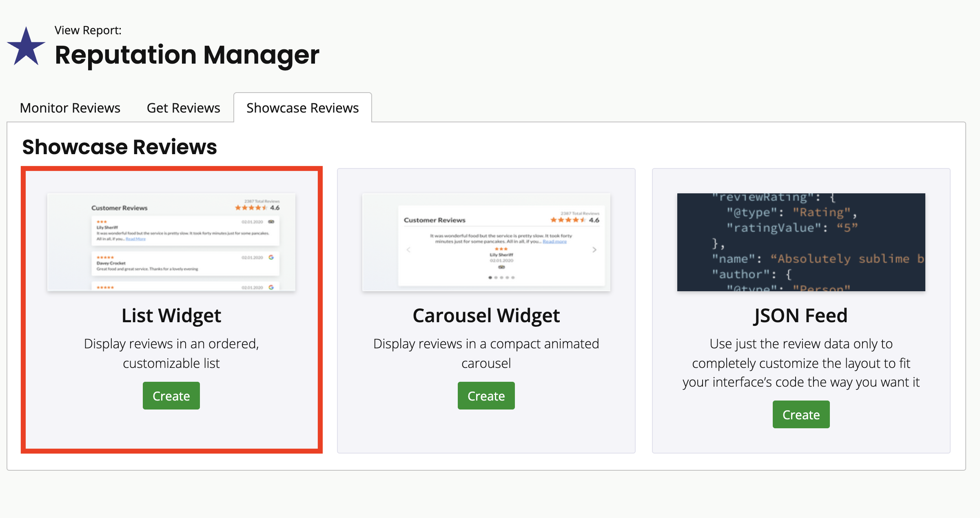Open the Carousel Widget preview thumbnail

click(x=486, y=242)
